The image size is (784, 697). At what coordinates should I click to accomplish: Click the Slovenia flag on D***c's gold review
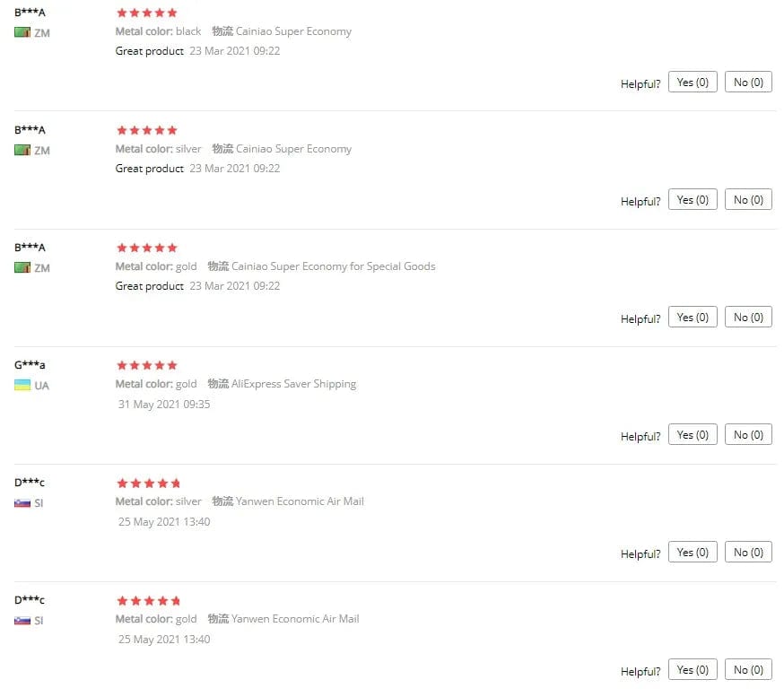(22, 620)
